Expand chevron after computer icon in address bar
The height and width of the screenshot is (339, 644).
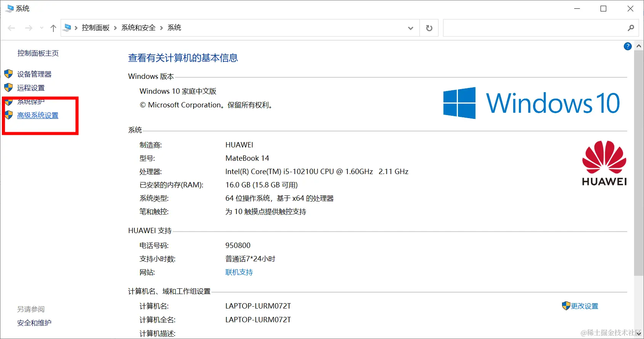point(76,28)
